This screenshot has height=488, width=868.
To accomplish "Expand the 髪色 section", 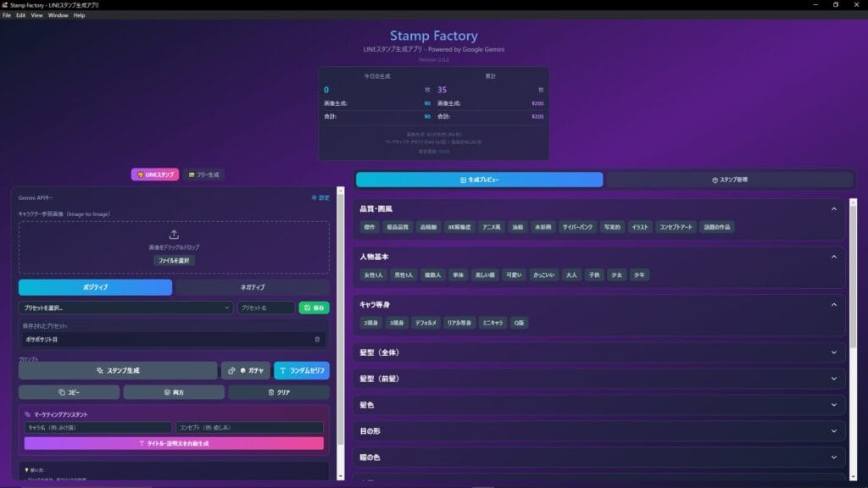I will pos(833,405).
